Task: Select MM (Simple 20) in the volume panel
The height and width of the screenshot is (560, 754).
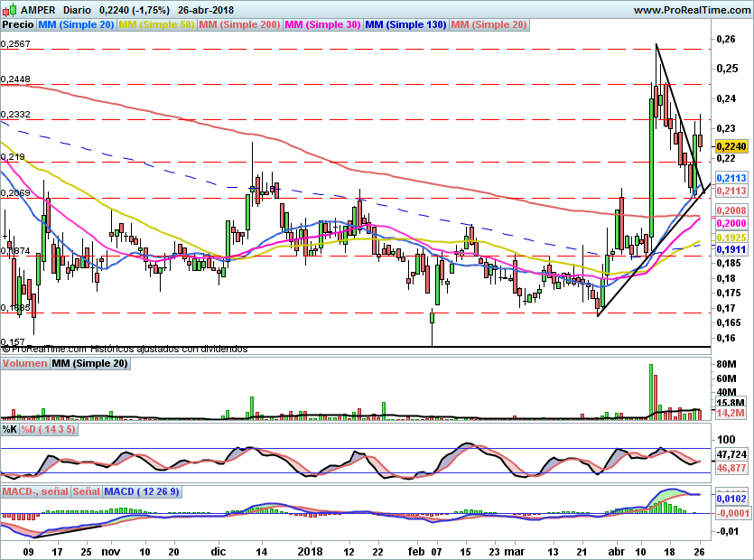Action: pos(89,363)
